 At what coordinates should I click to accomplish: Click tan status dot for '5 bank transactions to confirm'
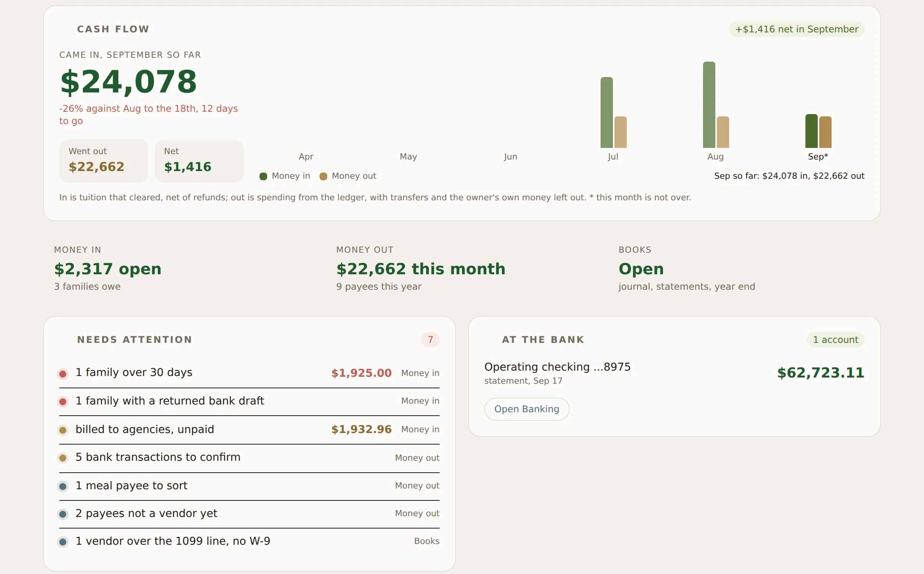pos(63,458)
